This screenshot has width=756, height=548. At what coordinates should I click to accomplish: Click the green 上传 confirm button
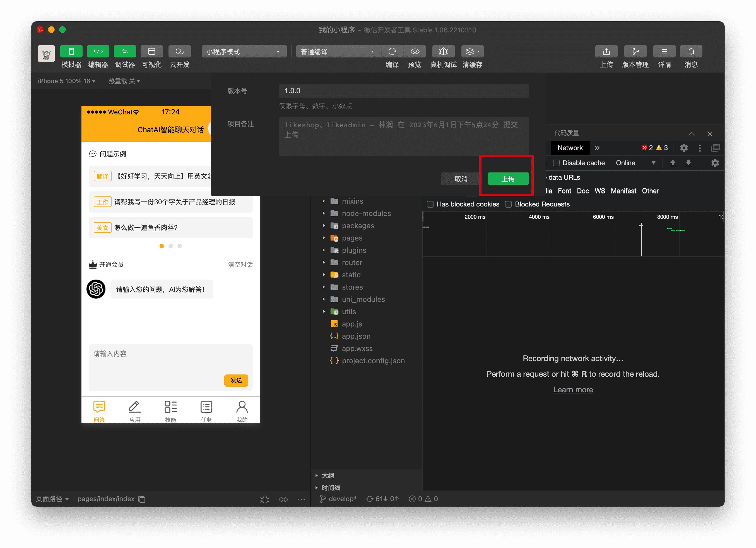[508, 179]
